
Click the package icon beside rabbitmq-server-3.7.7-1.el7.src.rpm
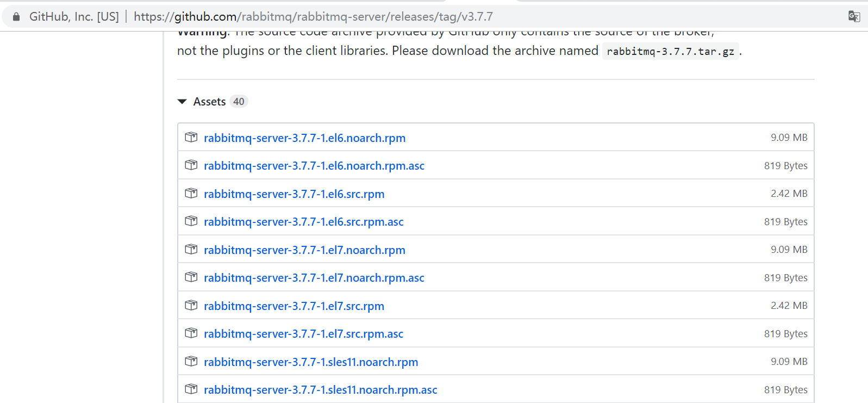pos(191,305)
